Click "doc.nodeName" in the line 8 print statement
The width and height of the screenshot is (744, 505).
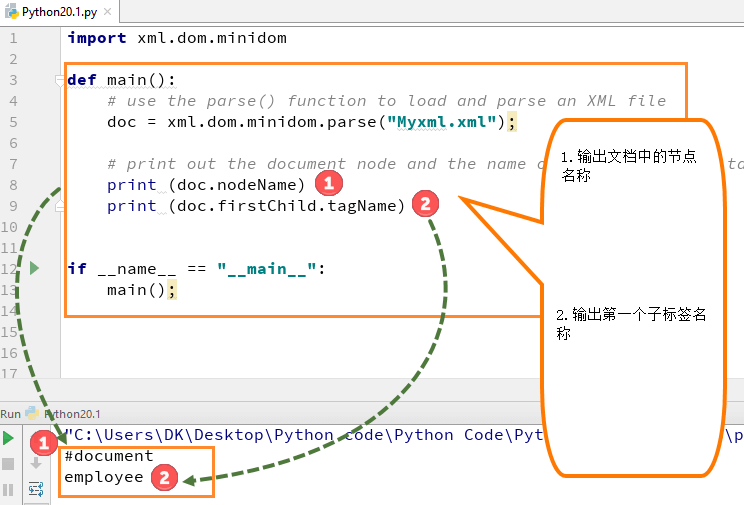(x=236, y=185)
